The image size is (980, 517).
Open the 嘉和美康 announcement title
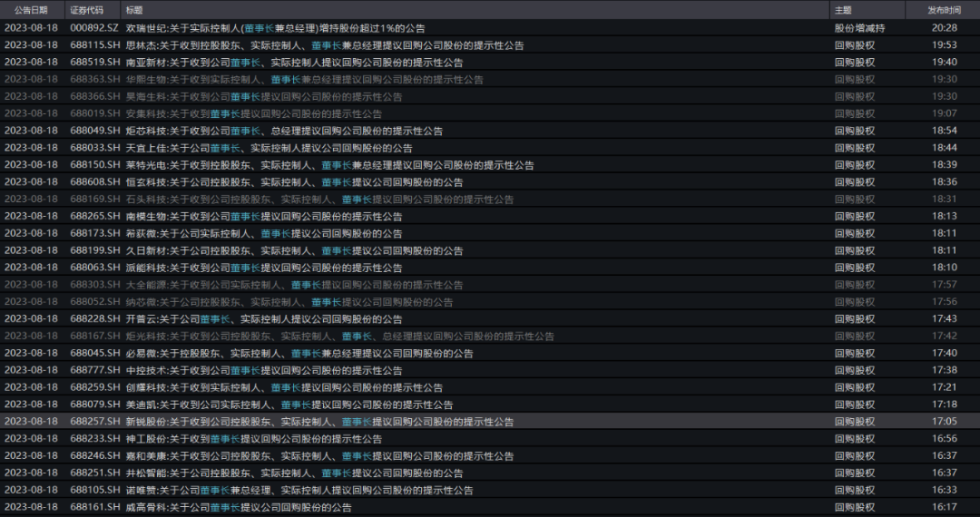320,456
